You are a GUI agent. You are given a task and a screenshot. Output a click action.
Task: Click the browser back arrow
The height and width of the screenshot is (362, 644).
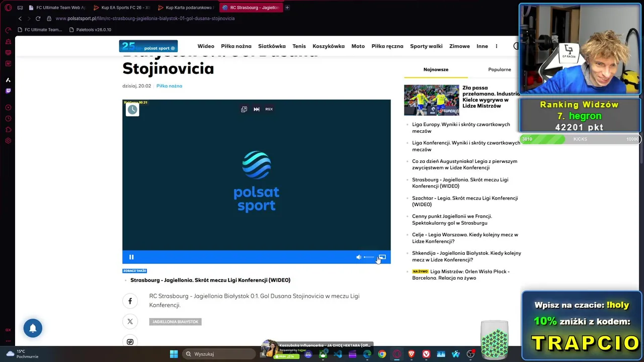20,19
